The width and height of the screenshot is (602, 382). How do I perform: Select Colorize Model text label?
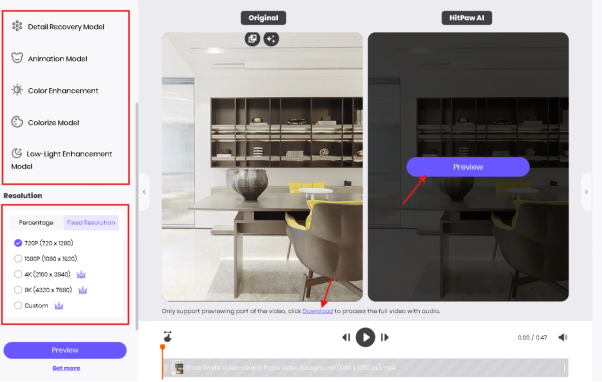pyautogui.click(x=53, y=122)
